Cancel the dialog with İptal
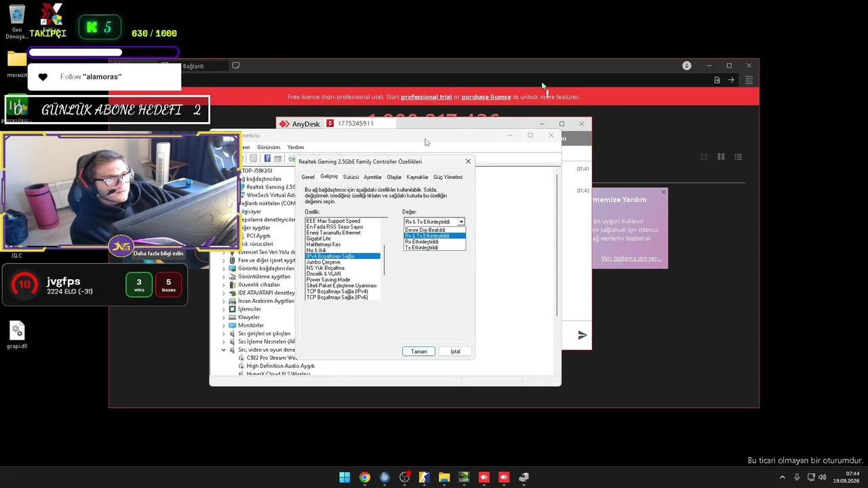The width and height of the screenshot is (868, 488). pyautogui.click(x=455, y=351)
